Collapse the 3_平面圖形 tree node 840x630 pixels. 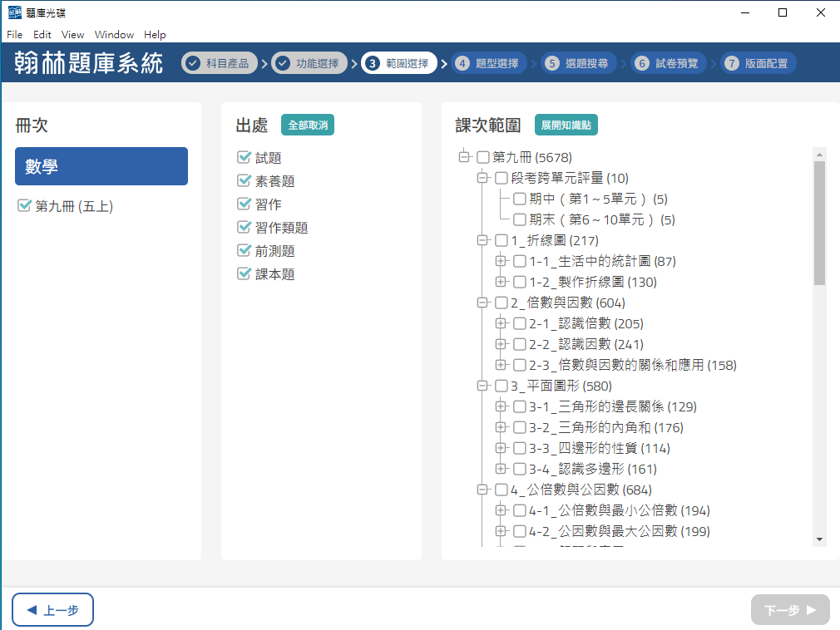[482, 386]
